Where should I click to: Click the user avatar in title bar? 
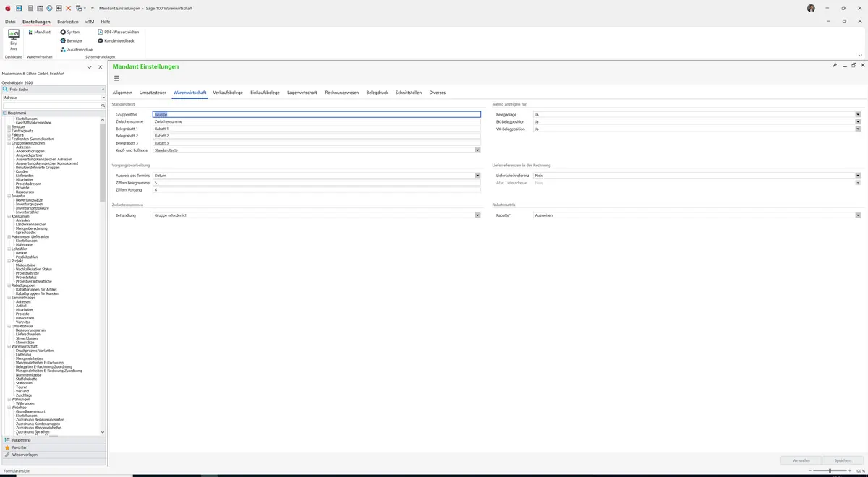point(811,8)
